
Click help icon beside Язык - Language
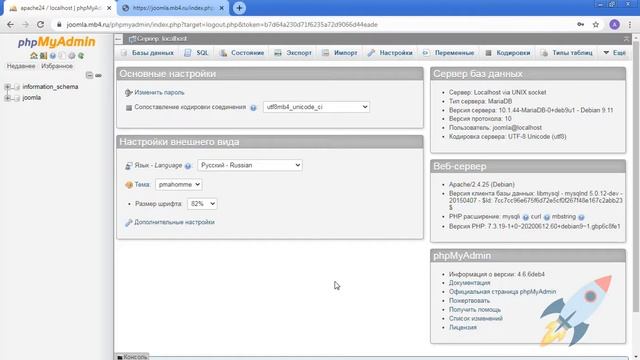point(187,166)
